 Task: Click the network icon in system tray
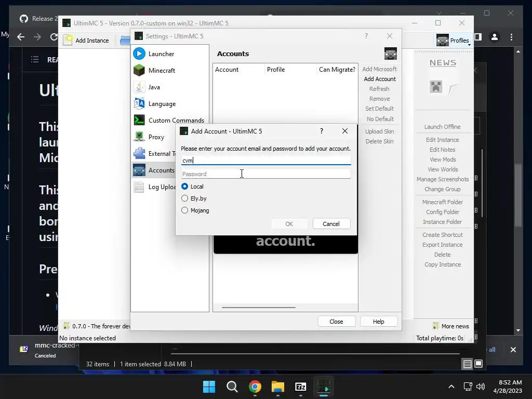pyautogui.click(x=468, y=387)
